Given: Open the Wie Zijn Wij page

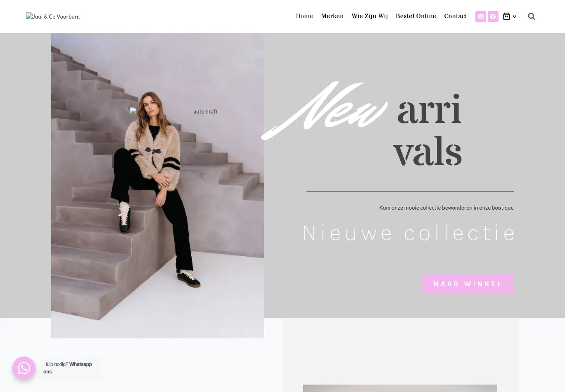Looking at the screenshot, I should 370,16.
